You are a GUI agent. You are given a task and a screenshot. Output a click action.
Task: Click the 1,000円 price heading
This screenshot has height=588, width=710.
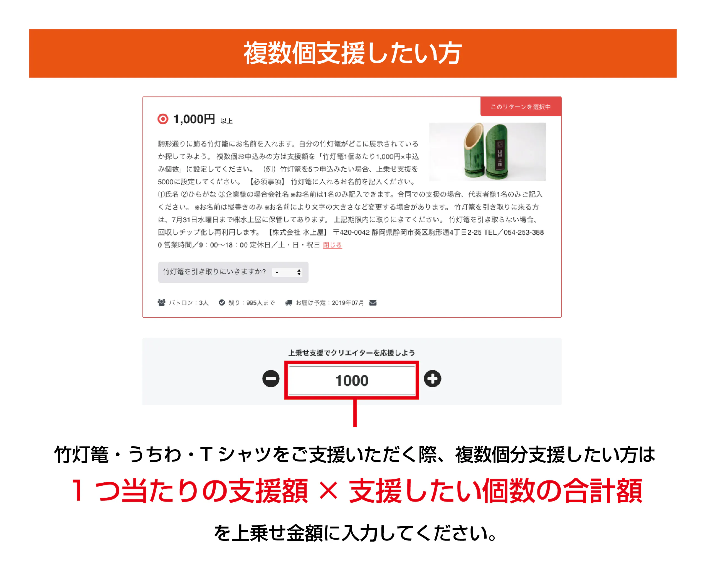194,119
